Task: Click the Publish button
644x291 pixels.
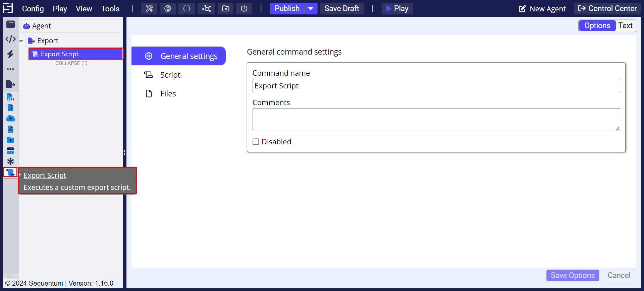Action: coord(287,9)
